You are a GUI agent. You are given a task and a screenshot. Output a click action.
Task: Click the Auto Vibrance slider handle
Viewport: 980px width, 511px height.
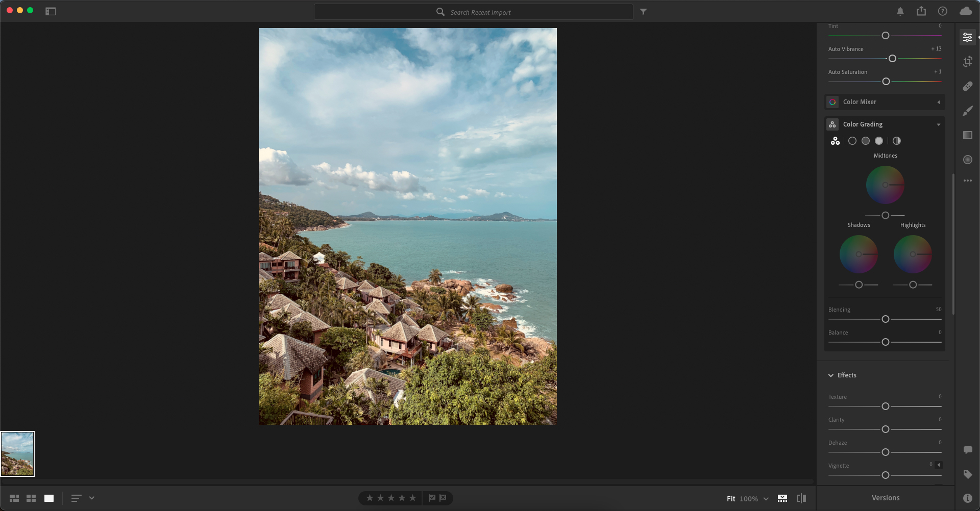click(x=892, y=59)
